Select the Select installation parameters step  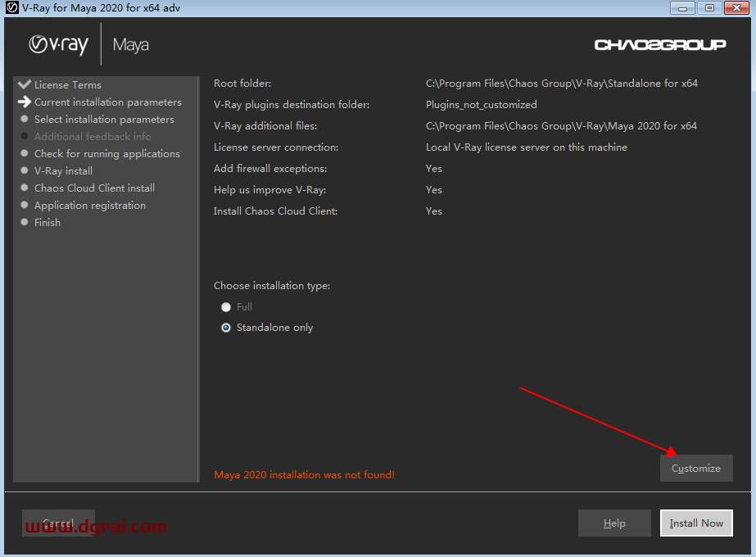[104, 120]
